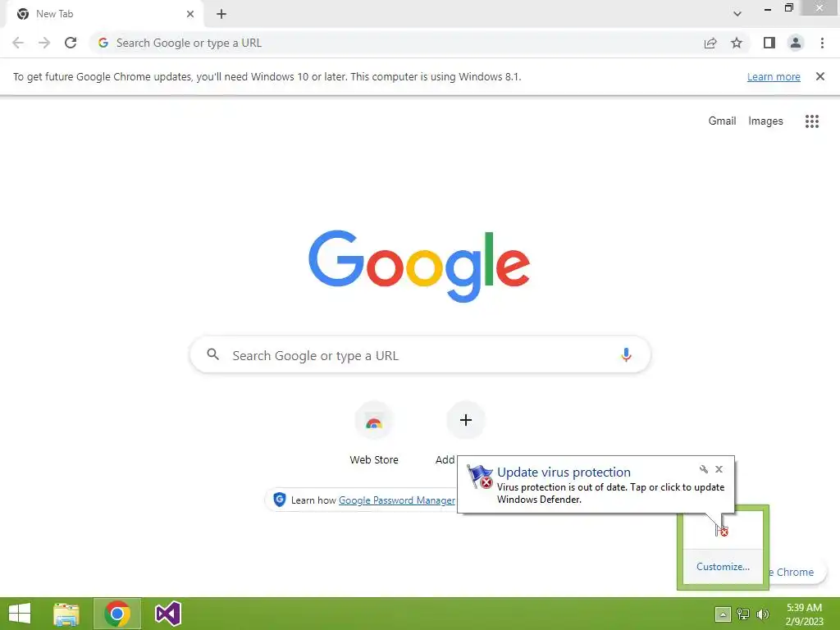Open Google apps grid
The height and width of the screenshot is (630, 840).
[x=812, y=121]
